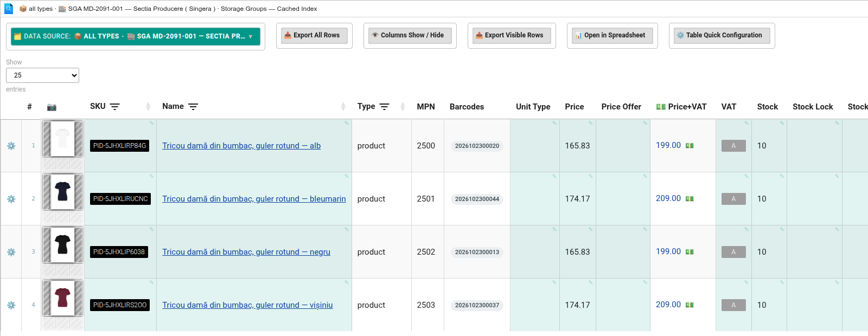Click barcode 2026102300037
The height and width of the screenshot is (336, 868).
[x=477, y=305]
